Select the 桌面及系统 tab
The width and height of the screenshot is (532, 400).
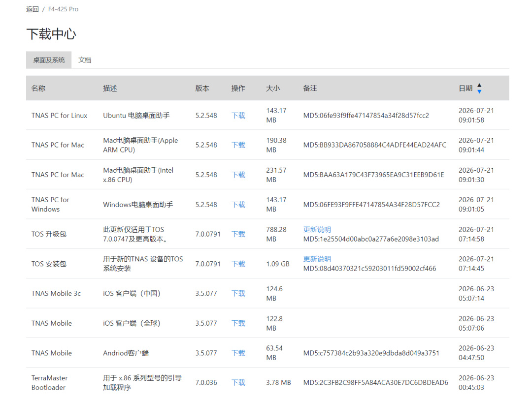(49, 60)
